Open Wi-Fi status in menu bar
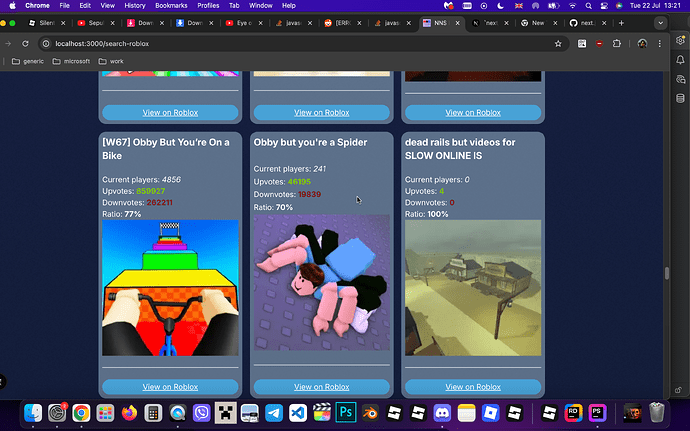 [x=572, y=6]
